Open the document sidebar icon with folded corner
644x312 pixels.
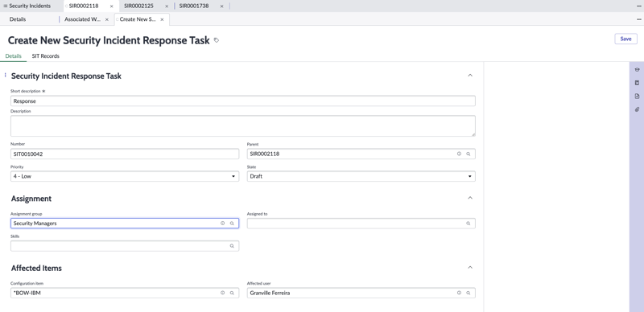[637, 96]
